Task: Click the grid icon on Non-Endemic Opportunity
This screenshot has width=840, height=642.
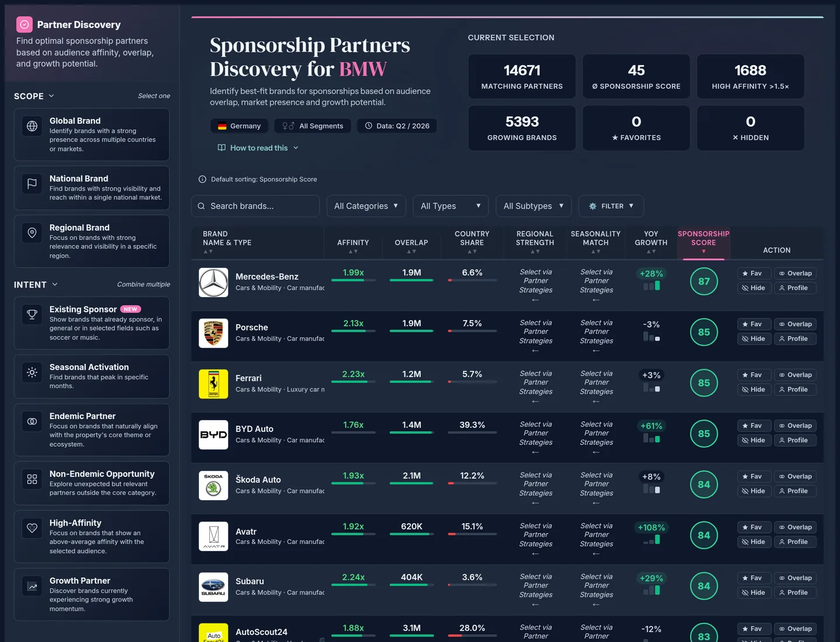Action: (x=32, y=479)
